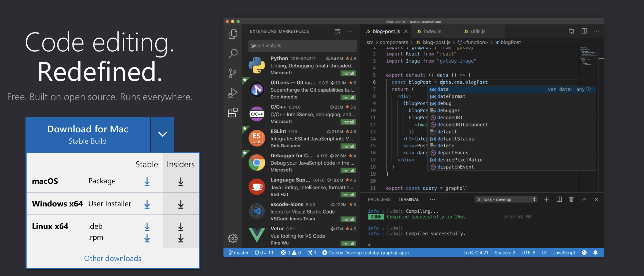Select 'decodeURIComponent' suggestion
The width and height of the screenshot is (644, 276).
[x=511, y=125]
